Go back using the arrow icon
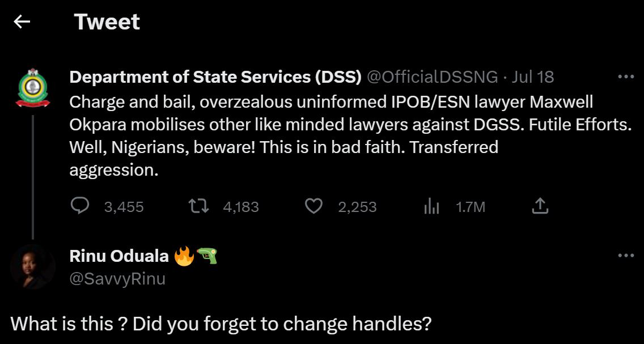Screen dimensions: 644x344 tap(22, 22)
